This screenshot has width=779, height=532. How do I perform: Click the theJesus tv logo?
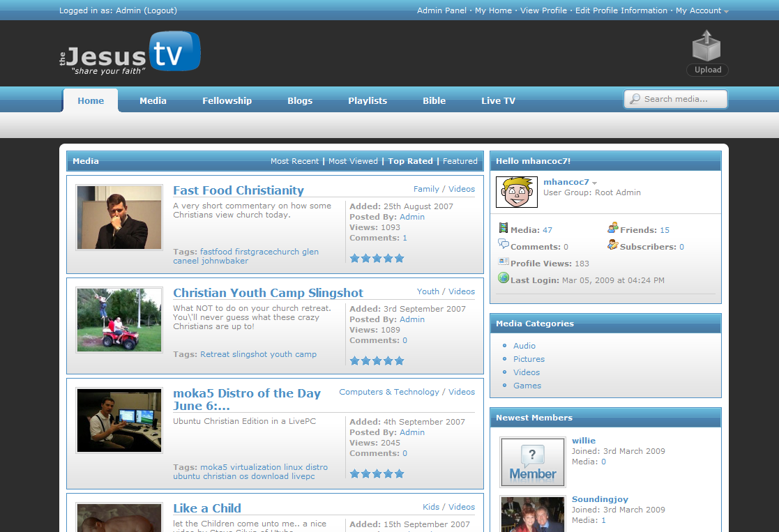[x=130, y=53]
